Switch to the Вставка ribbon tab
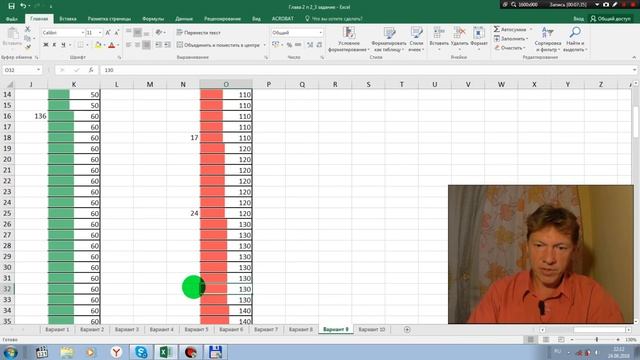This screenshot has height=360, width=640. tap(68, 19)
